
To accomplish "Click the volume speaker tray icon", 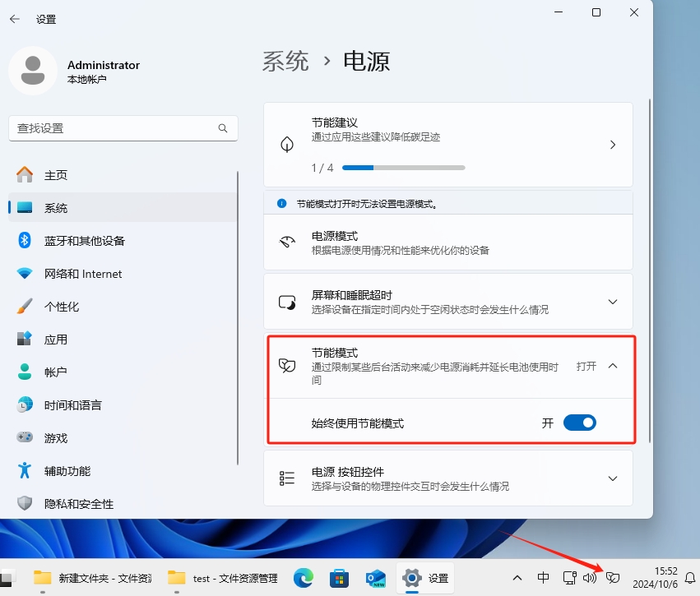I will click(x=590, y=578).
